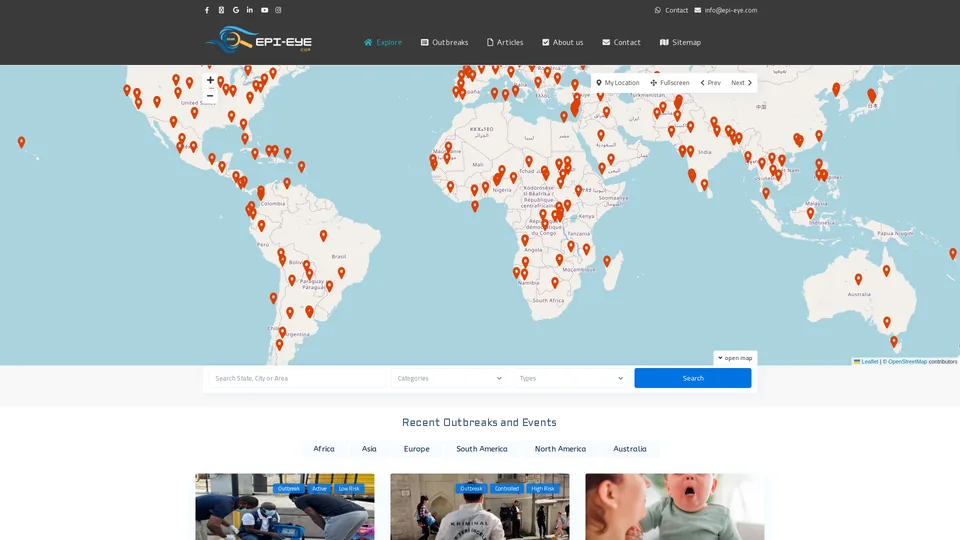Open the Articles menu item
Image resolution: width=960 pixels, height=540 pixels.
(505, 42)
